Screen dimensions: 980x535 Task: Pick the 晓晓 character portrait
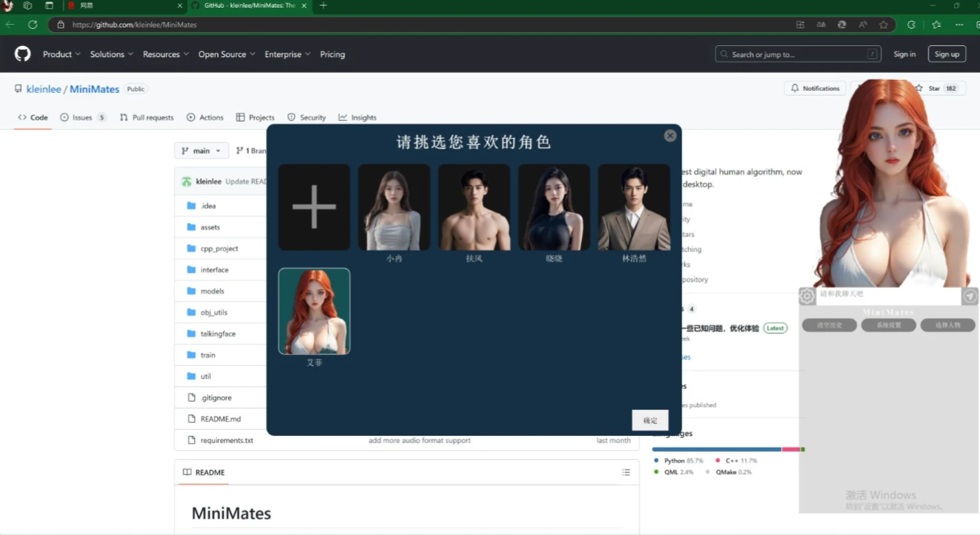coord(554,207)
